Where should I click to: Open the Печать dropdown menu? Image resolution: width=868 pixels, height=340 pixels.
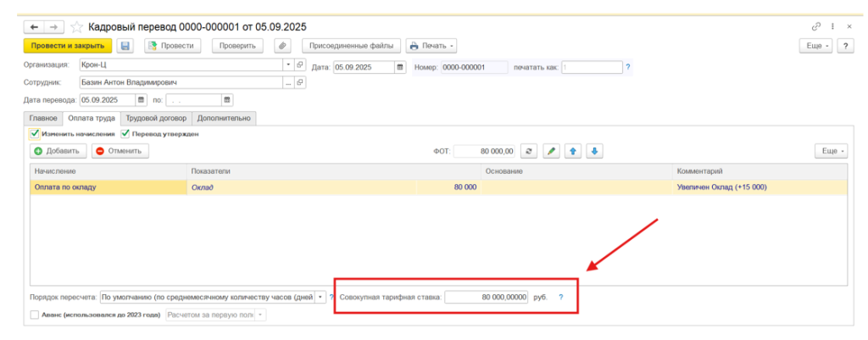pyautogui.click(x=431, y=46)
